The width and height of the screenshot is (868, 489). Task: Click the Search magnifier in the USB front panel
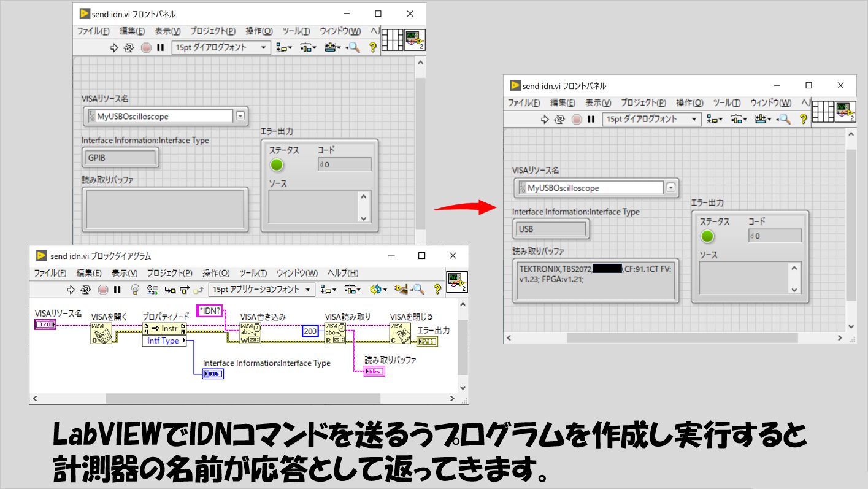(x=784, y=119)
